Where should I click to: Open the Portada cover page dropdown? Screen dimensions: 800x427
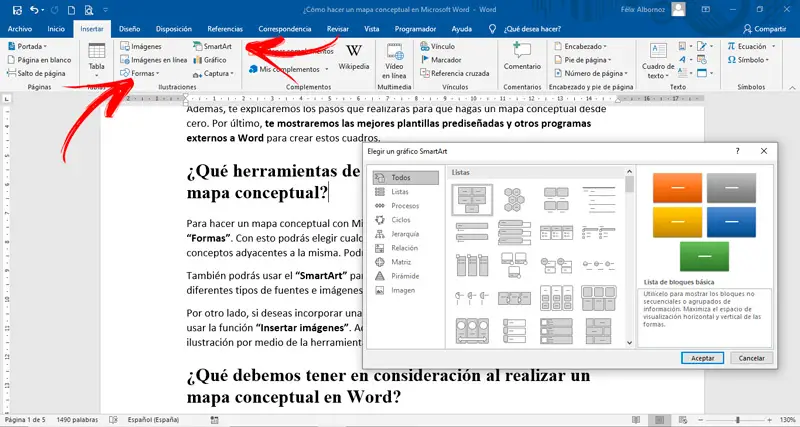click(27, 46)
